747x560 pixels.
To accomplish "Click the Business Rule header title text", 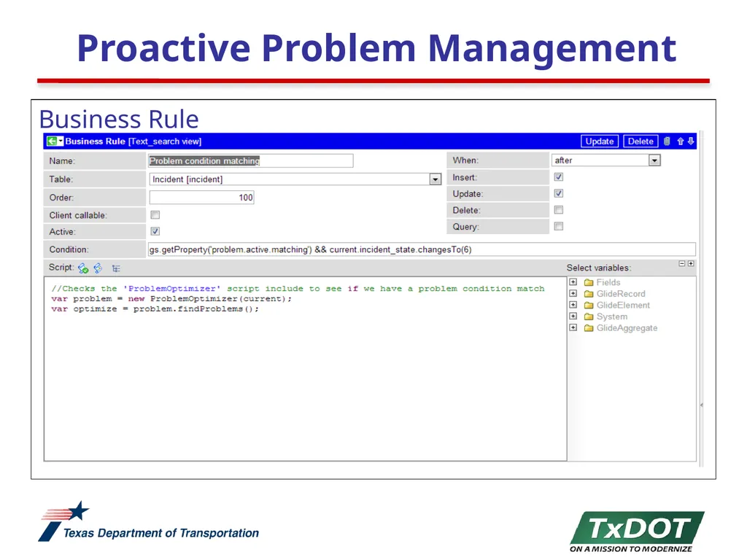I will click(95, 141).
